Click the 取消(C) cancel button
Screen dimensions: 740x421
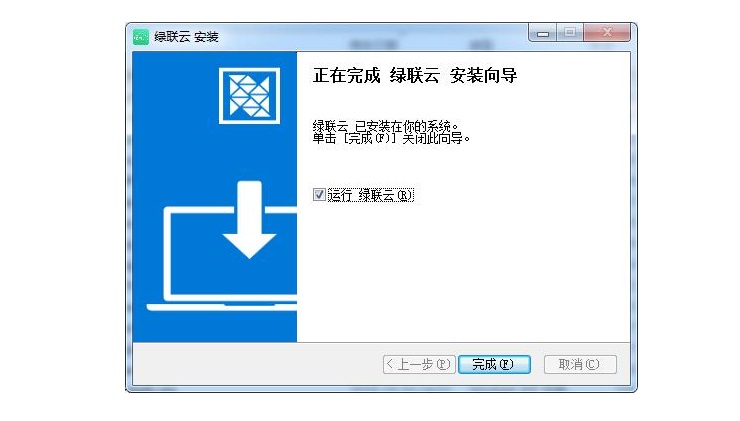tap(580, 364)
